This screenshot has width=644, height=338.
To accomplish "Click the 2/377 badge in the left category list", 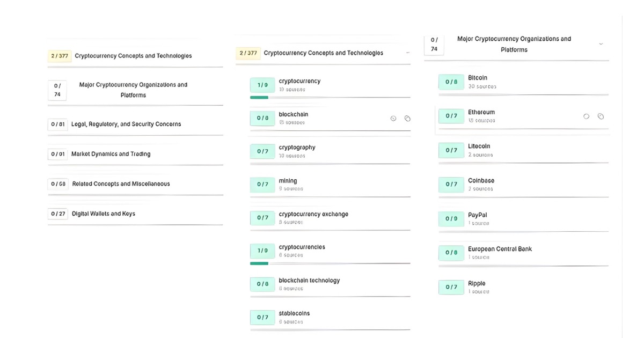I will point(60,56).
